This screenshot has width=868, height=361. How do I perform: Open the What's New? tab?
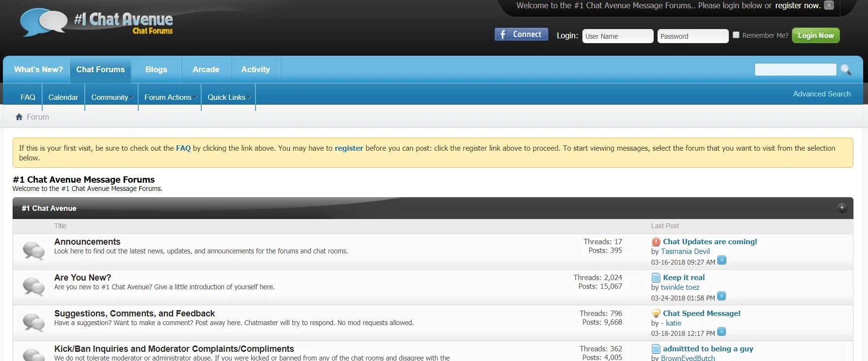38,69
